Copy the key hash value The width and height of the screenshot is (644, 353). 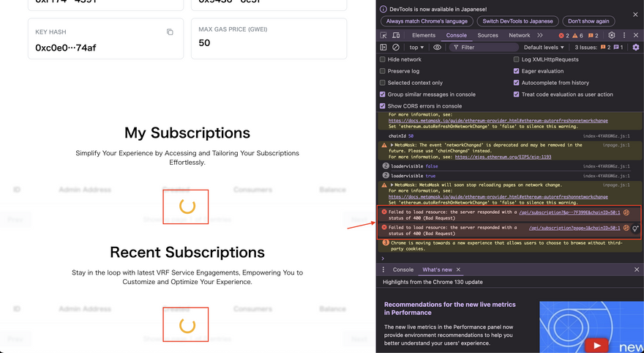[x=170, y=32]
